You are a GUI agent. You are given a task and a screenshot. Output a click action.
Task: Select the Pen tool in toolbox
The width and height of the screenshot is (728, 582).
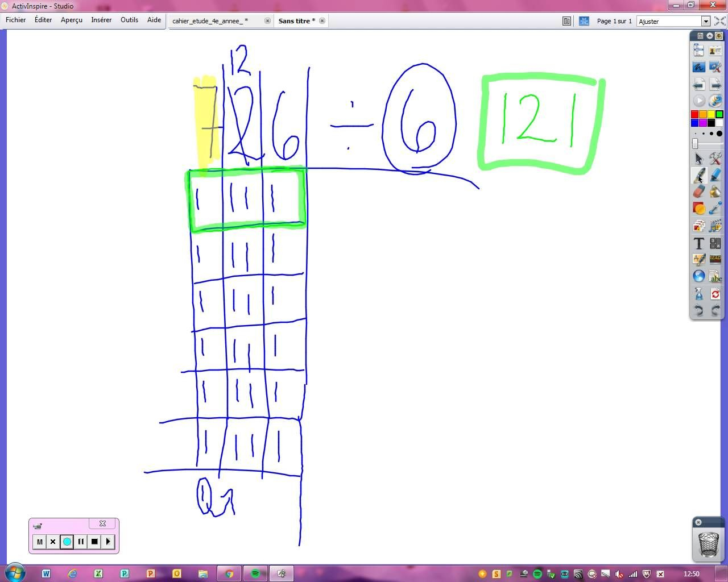click(x=698, y=175)
